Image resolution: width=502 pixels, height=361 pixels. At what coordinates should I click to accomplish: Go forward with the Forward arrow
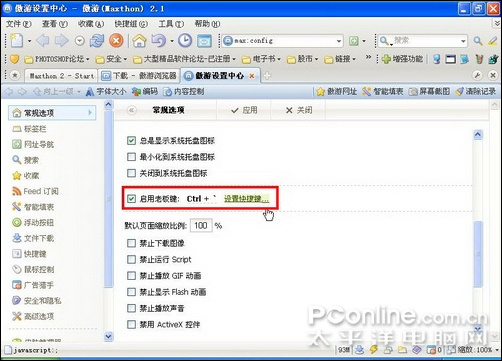tap(61, 41)
